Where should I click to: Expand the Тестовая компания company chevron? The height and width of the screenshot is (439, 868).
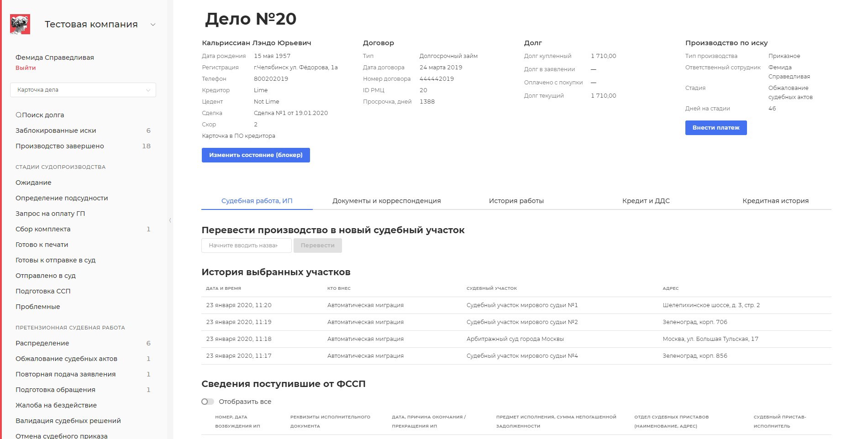click(x=153, y=25)
